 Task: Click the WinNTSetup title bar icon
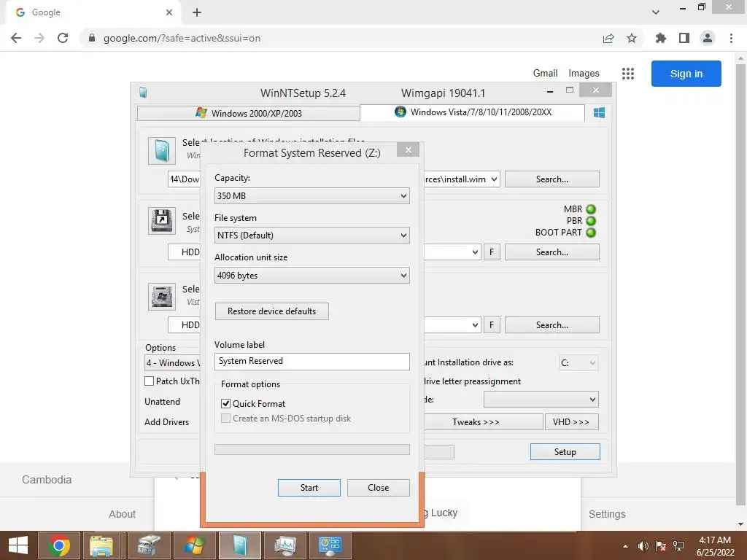[143, 93]
